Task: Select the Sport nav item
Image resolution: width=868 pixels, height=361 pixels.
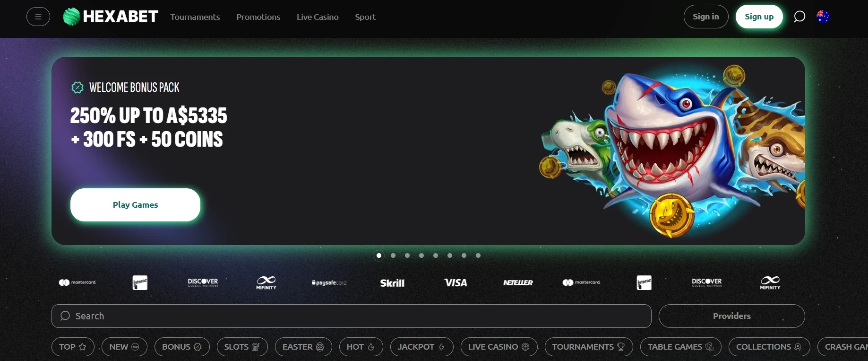Action: tap(365, 17)
